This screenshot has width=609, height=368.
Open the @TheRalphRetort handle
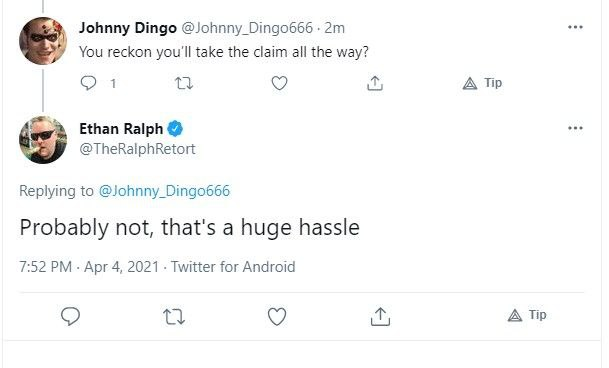137,149
